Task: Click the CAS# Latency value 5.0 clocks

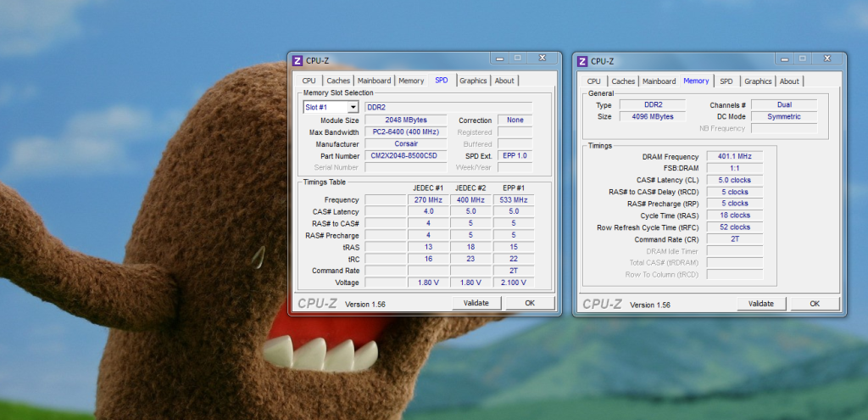Action: coord(735,180)
